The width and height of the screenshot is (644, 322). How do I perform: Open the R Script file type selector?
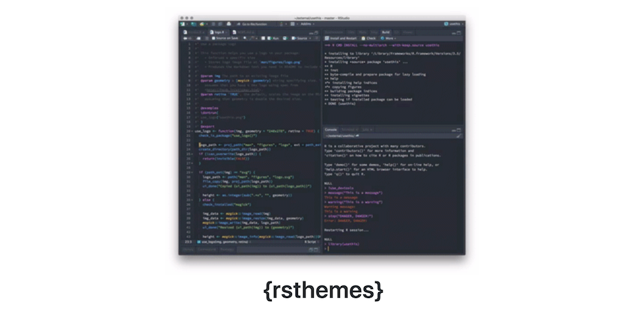tap(312, 242)
